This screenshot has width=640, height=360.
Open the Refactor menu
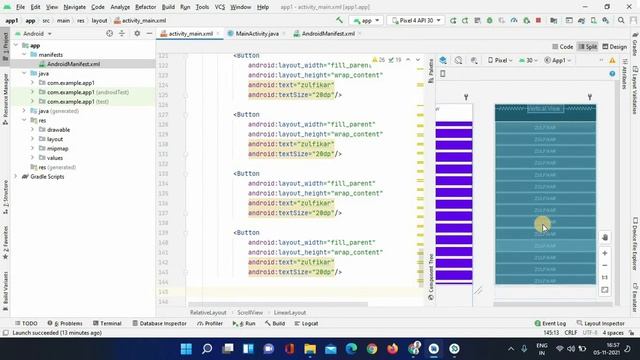(145, 7)
